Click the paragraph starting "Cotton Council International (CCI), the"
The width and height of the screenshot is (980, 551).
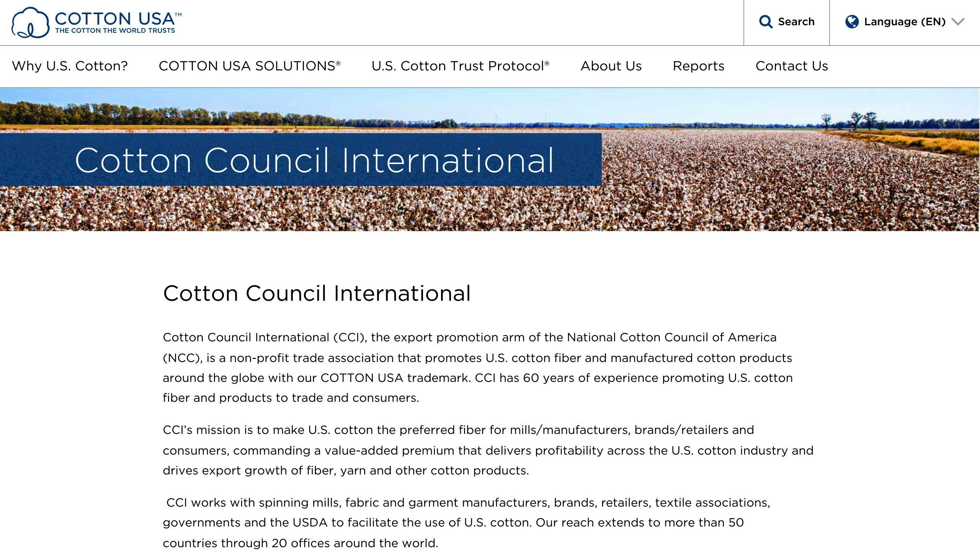[478, 367]
